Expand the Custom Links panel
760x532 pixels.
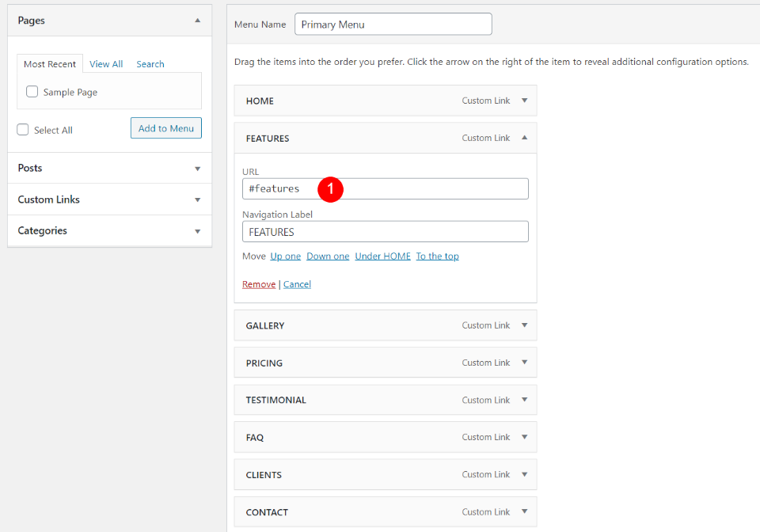point(197,200)
